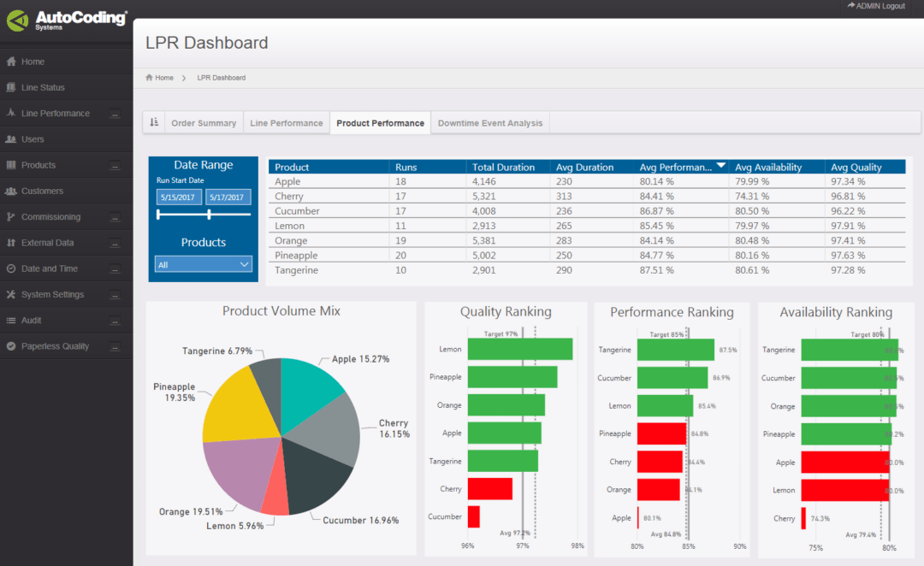Click the breadcrumb home icon
The width and height of the screenshot is (924, 566).
(x=149, y=77)
